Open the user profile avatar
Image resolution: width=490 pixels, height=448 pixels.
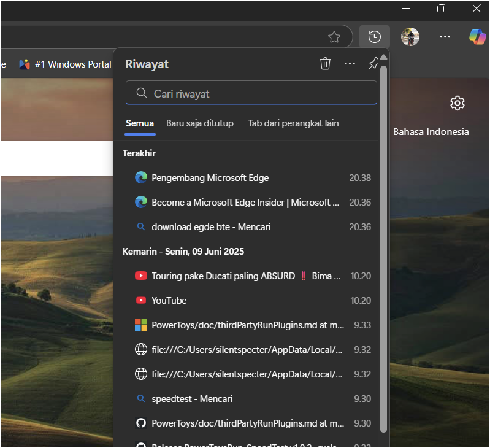coord(410,37)
